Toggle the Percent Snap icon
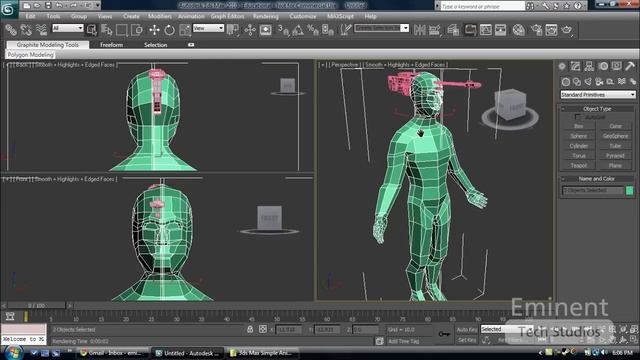This screenshot has height=360, width=640. pyautogui.click(x=313, y=30)
